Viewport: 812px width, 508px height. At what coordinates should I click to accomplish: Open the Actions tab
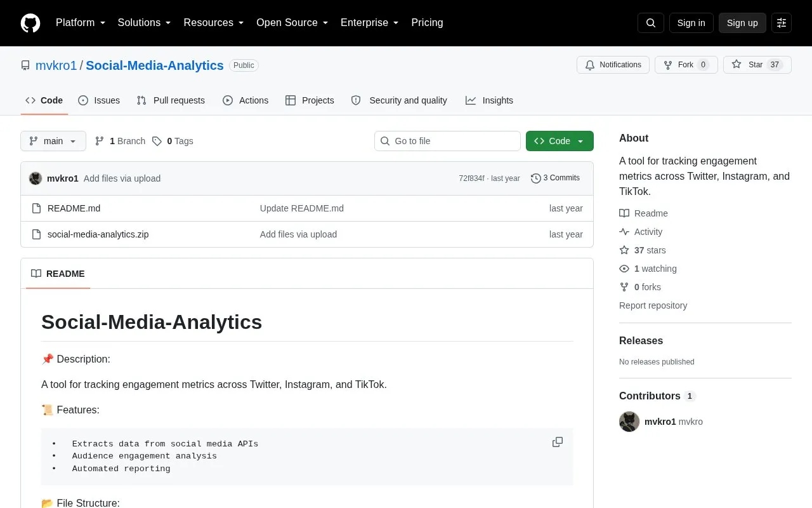point(246,100)
